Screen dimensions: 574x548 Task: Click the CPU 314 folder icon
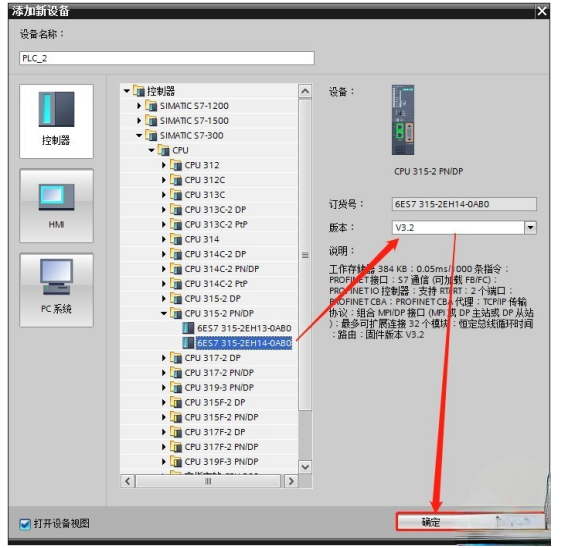click(x=176, y=239)
